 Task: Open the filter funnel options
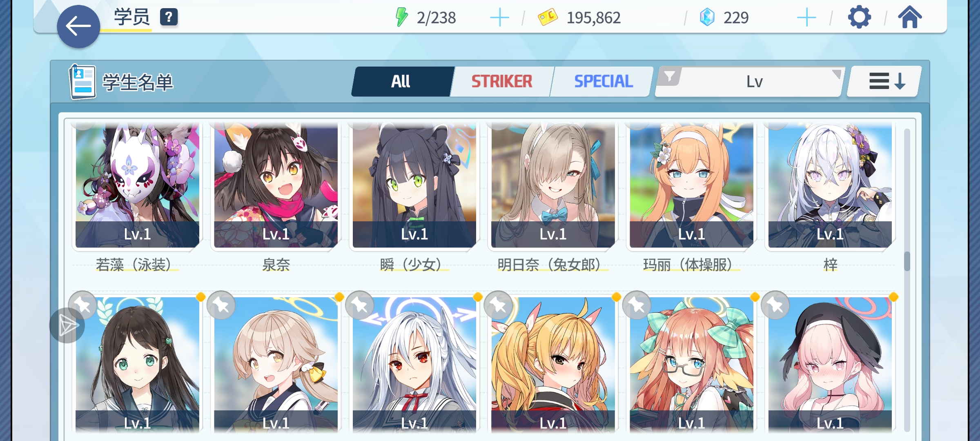click(x=669, y=76)
